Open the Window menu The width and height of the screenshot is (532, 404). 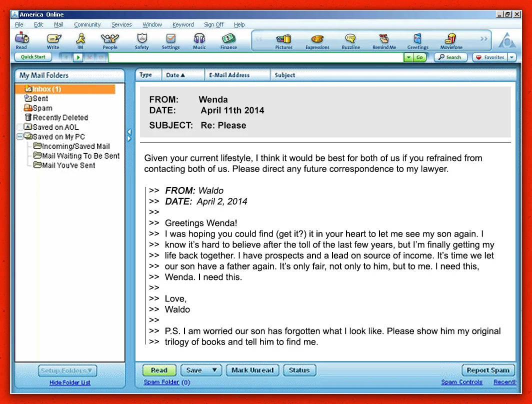[152, 24]
